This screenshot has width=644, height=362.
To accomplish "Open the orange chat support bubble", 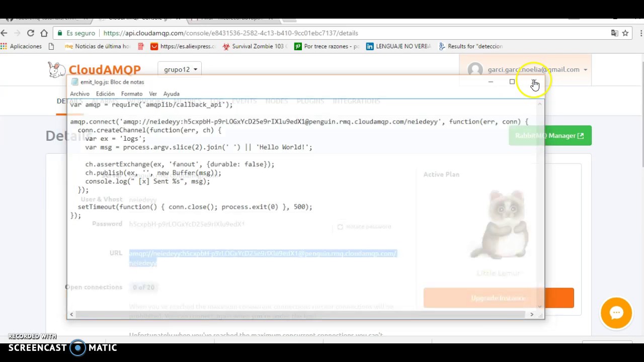I will pos(616,313).
